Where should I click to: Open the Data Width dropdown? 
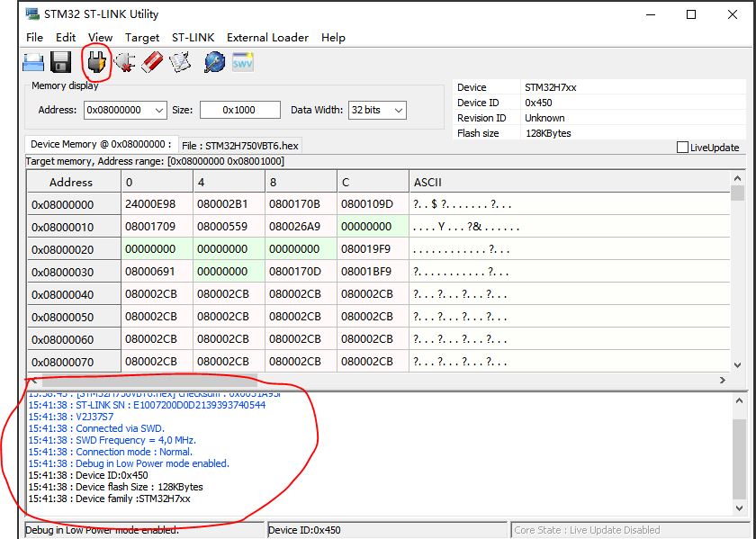pos(398,111)
